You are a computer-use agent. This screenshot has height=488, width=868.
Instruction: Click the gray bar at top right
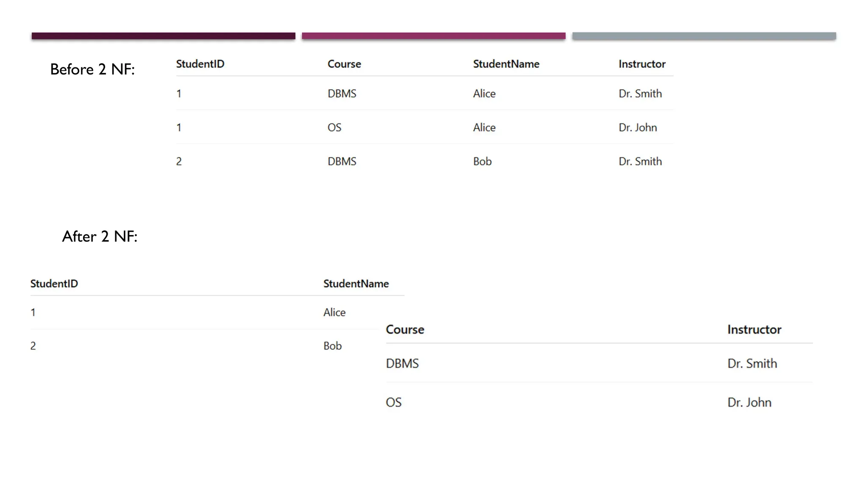(x=704, y=36)
